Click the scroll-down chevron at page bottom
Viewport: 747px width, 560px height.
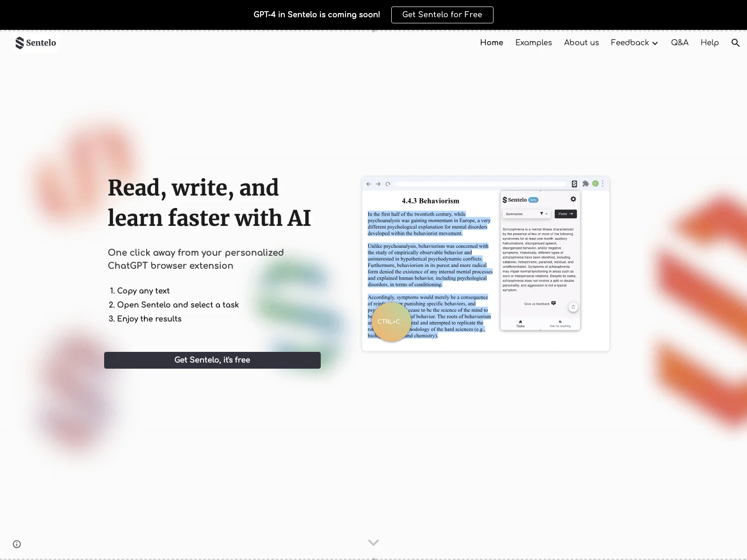[373, 542]
